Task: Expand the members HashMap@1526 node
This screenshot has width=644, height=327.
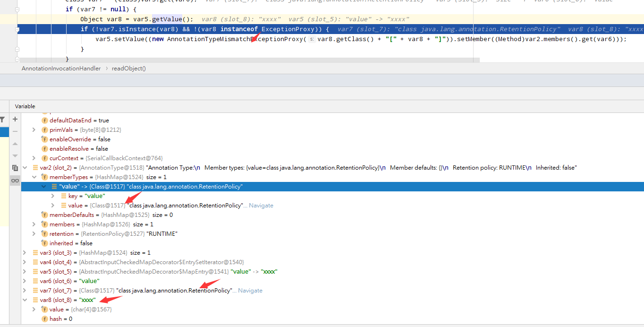Action: coord(34,224)
